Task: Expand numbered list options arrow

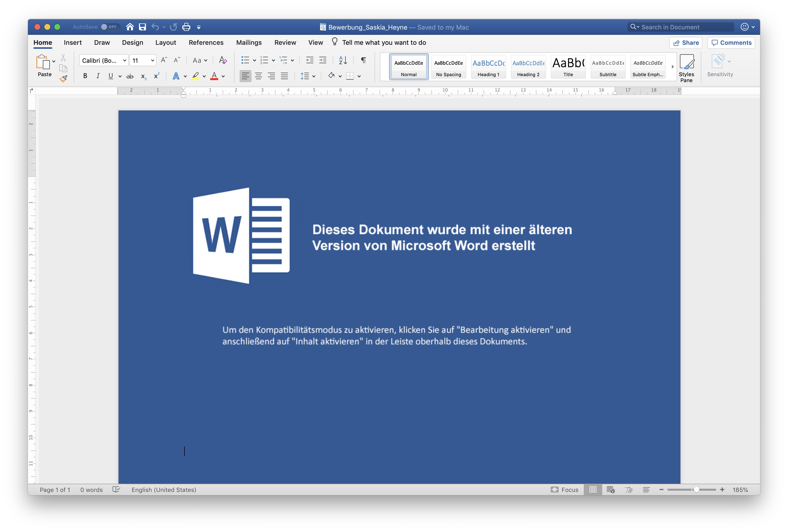Action: [273, 60]
